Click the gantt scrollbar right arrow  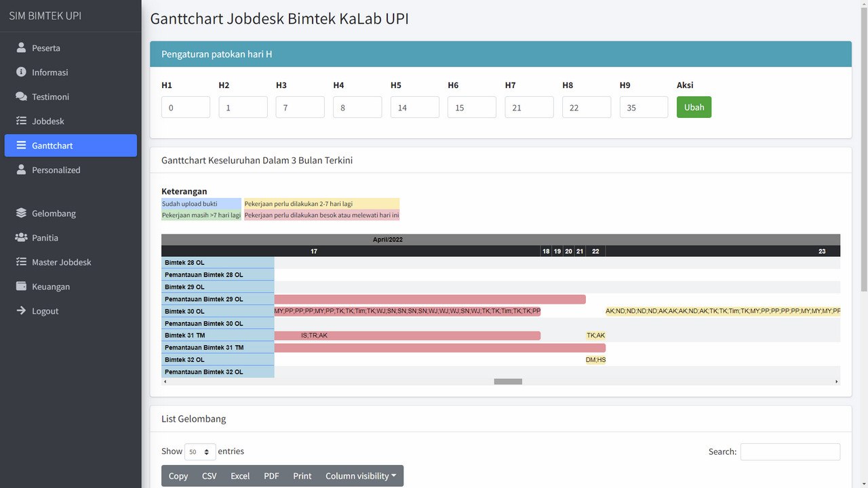[x=836, y=382]
